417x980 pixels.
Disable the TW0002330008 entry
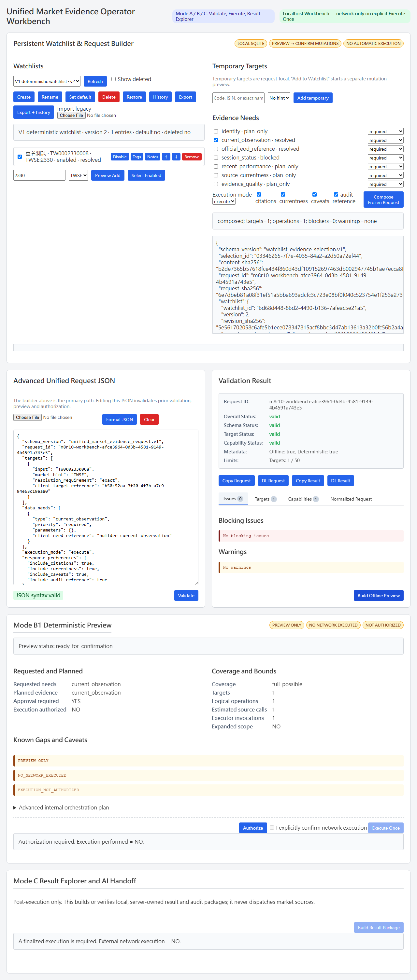pyautogui.click(x=120, y=157)
